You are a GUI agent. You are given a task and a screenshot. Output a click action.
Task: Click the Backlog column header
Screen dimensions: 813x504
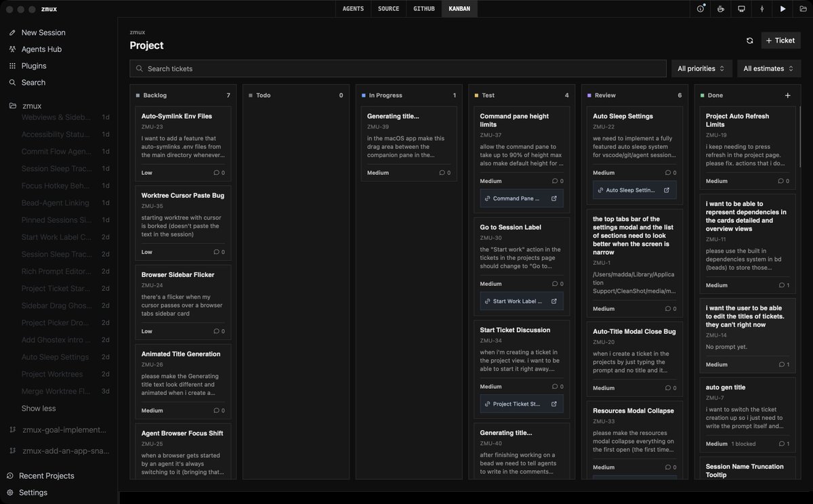[x=183, y=96]
